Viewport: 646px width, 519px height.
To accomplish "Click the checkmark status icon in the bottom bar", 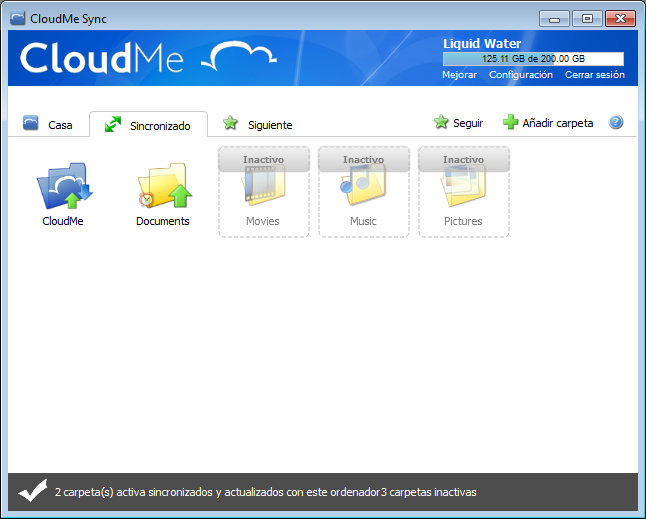I will pyautogui.click(x=33, y=491).
